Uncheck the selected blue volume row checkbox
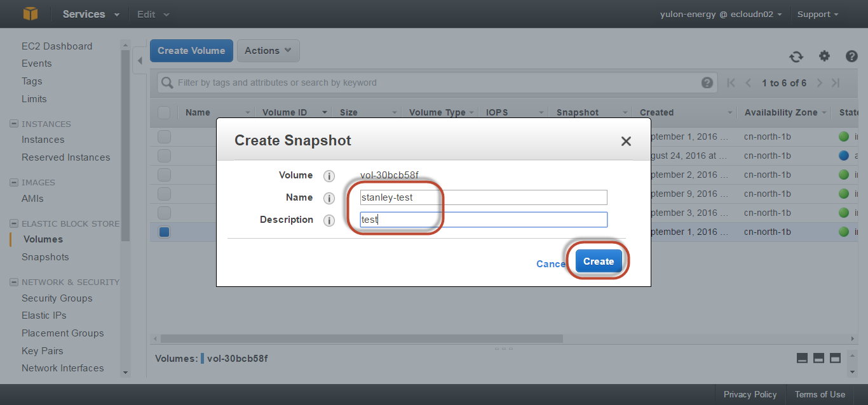This screenshot has height=405, width=868. coord(165,232)
